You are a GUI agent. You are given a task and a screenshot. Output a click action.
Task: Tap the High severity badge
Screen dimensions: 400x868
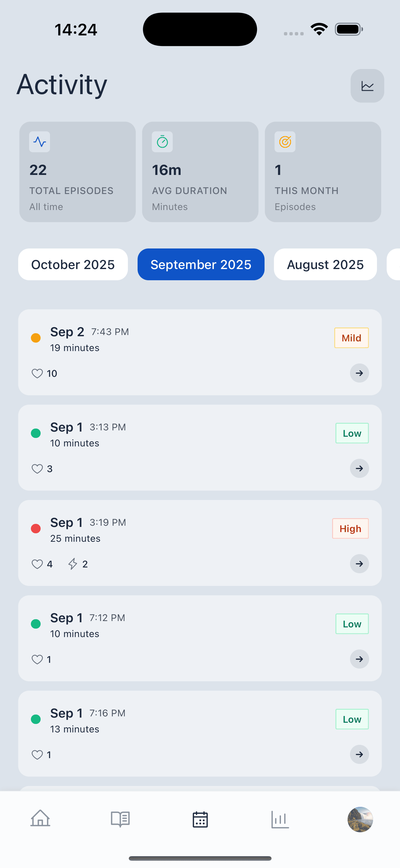point(350,528)
